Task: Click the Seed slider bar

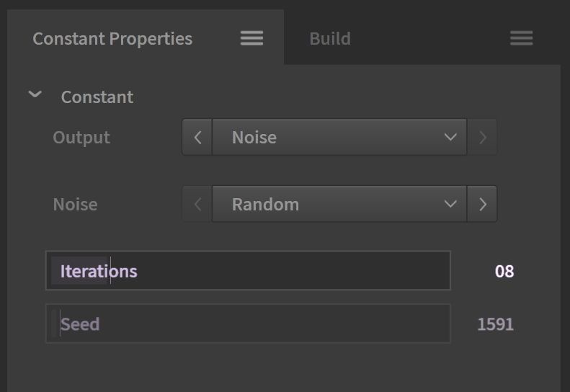Action: (248, 324)
